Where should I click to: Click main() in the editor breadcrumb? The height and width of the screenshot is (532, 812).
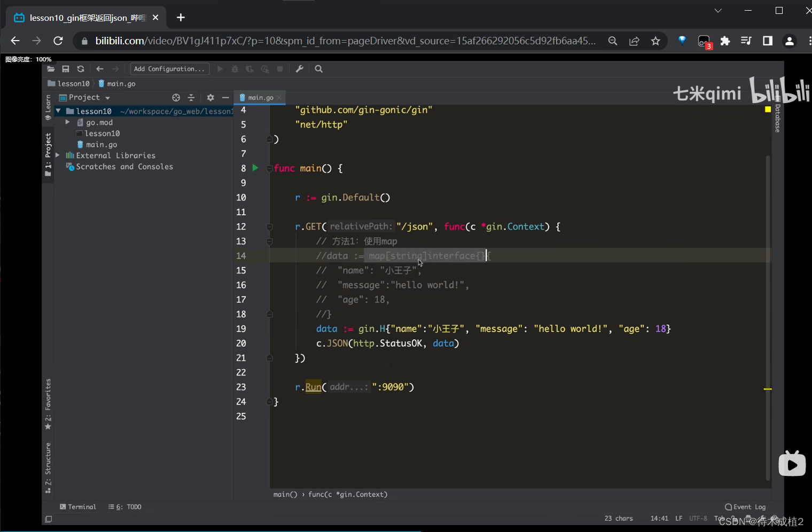click(x=285, y=495)
